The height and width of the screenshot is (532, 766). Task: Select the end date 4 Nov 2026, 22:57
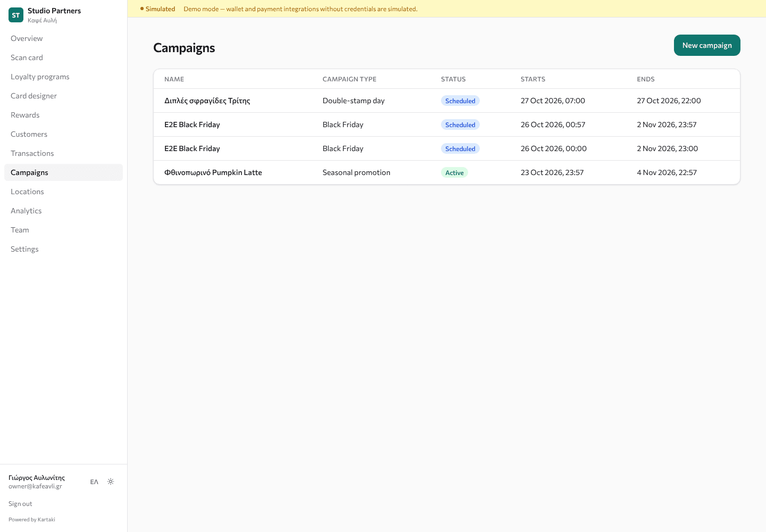tap(667, 172)
